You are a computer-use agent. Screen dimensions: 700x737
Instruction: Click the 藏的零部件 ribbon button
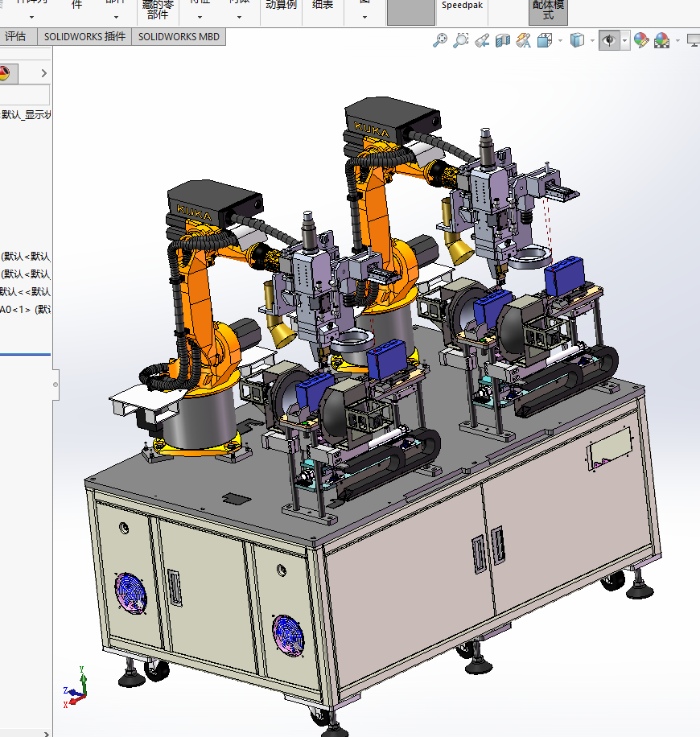point(158,10)
